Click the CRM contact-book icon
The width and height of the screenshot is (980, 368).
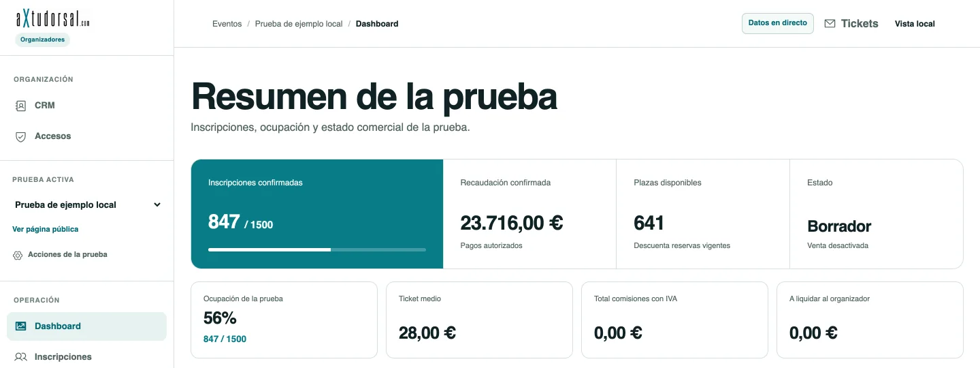click(x=21, y=106)
